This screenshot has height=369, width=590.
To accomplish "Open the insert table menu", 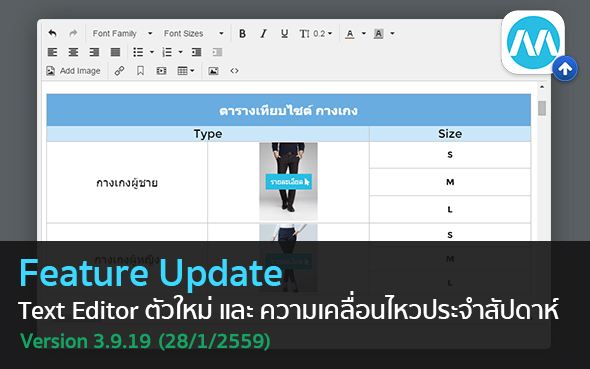I will (x=186, y=71).
